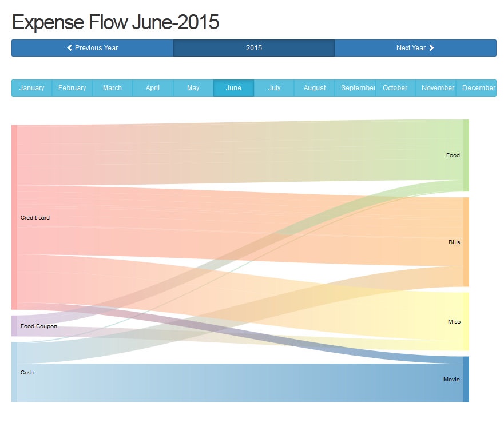The width and height of the screenshot is (504, 423).
Task: Select the December month tab
Action: [x=477, y=88]
